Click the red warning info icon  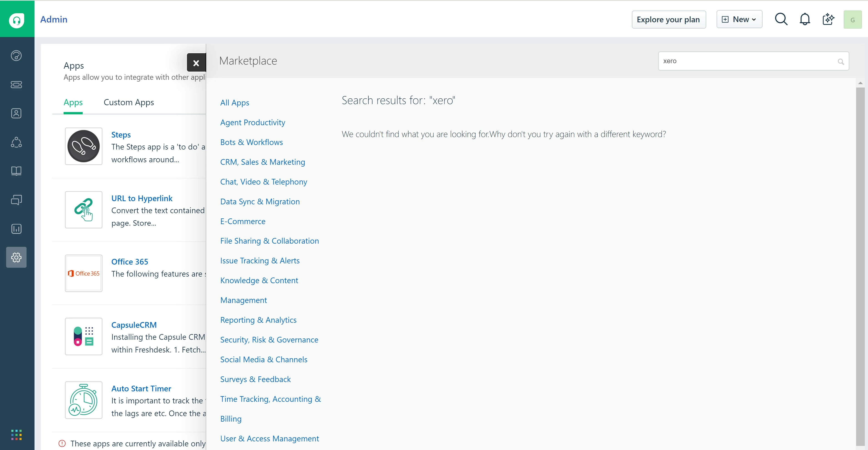(62, 443)
